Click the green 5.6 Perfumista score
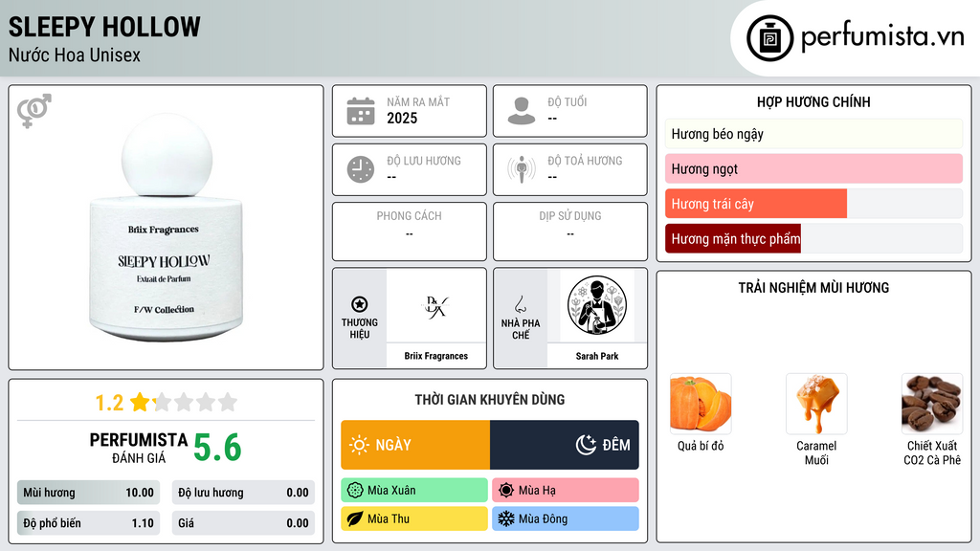This screenshot has height=551, width=980. coord(217,448)
